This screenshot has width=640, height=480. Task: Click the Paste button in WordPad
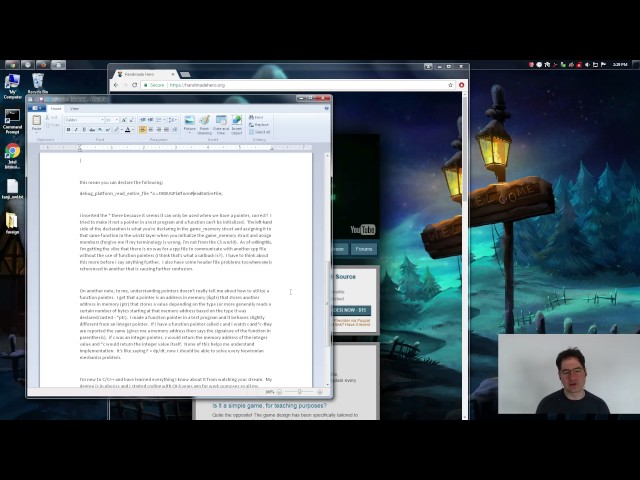pyautogui.click(x=37, y=122)
